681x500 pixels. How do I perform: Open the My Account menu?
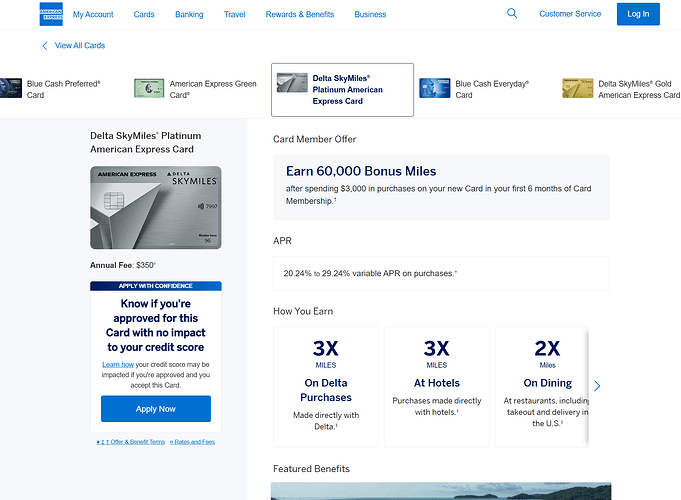93,15
